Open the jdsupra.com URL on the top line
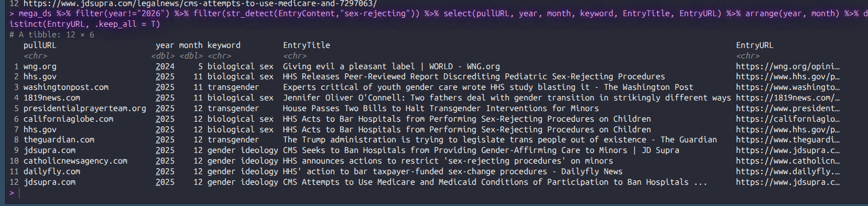The image size is (868, 206). (200, 4)
